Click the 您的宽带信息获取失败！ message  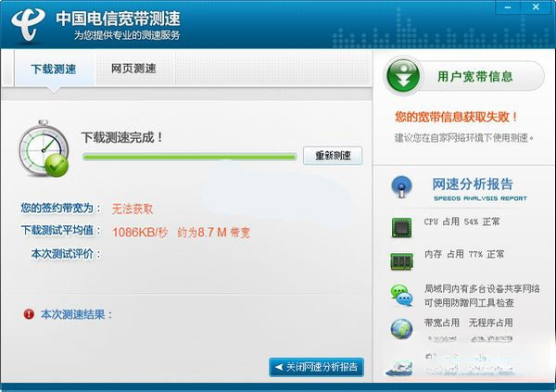click(x=457, y=117)
